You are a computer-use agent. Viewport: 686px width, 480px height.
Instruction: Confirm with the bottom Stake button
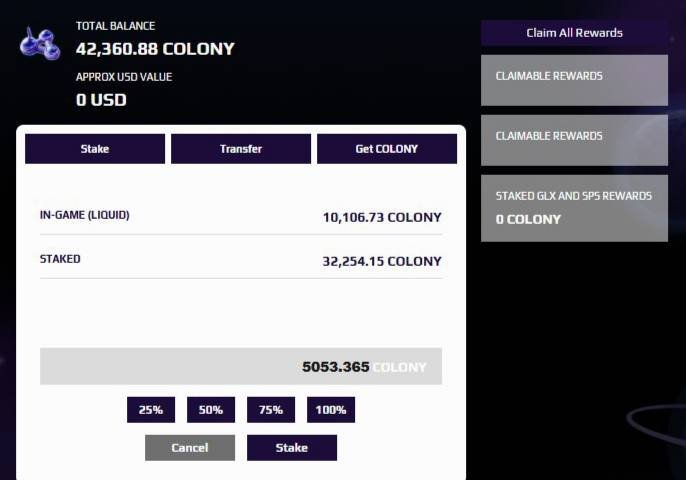click(x=292, y=448)
